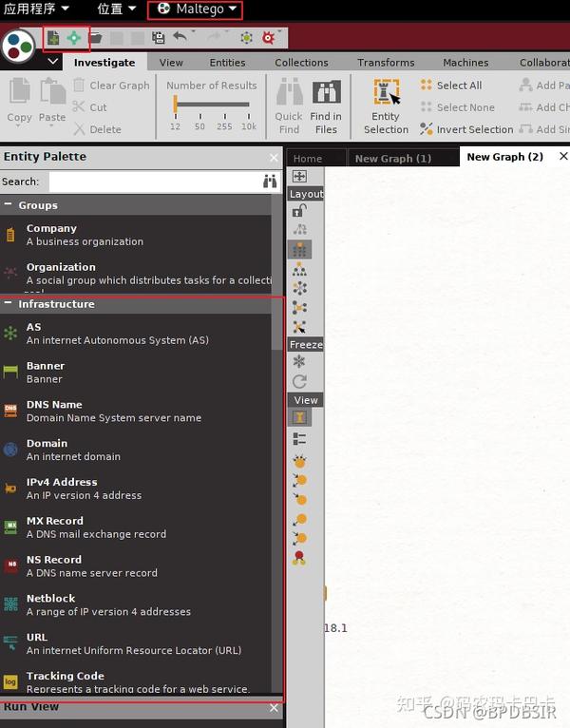The image size is (570, 728).
Task: Open the Maltego top-bar app menu
Action: coord(197,9)
